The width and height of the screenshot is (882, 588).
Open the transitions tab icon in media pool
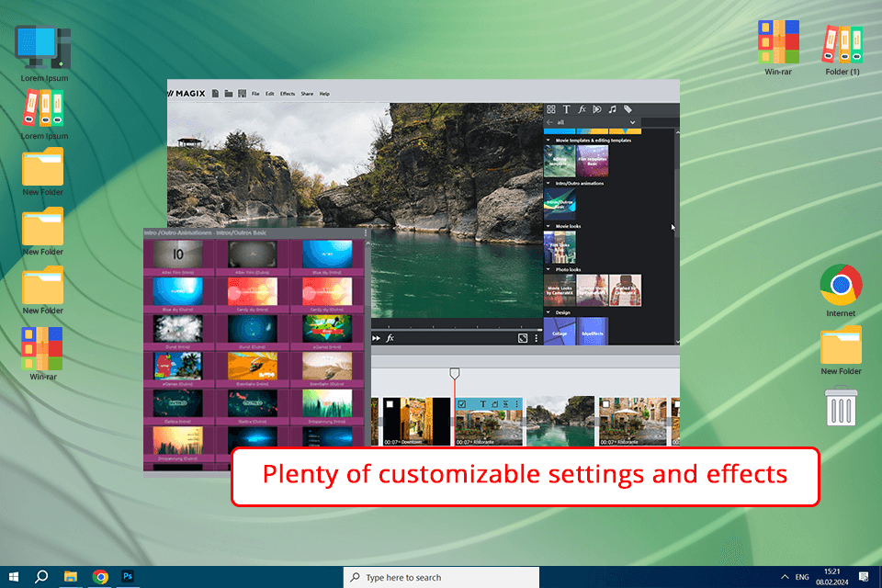tap(597, 109)
